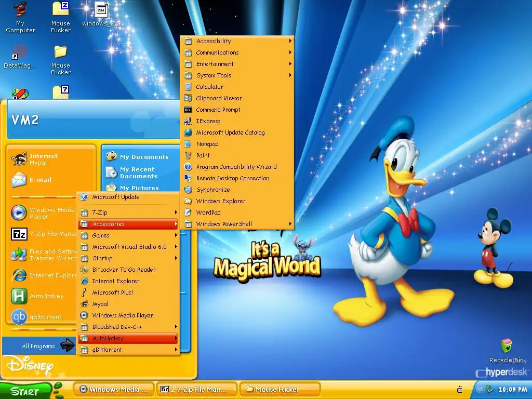Expand the System Tools submenu
Viewport: 532px width, 399px height.
[x=237, y=75]
